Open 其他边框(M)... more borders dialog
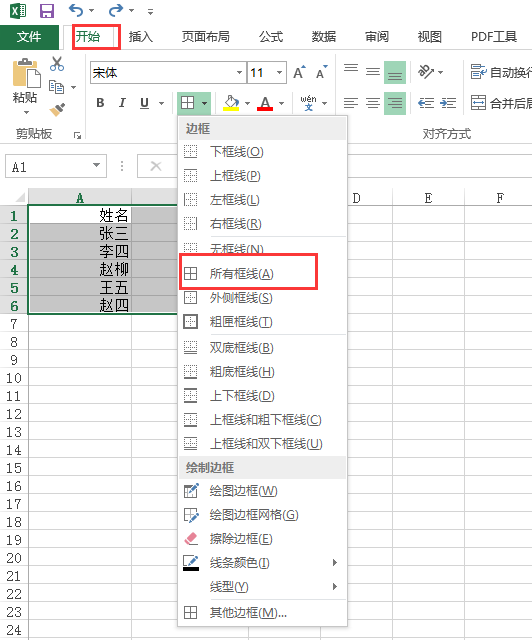 [x=263, y=613]
